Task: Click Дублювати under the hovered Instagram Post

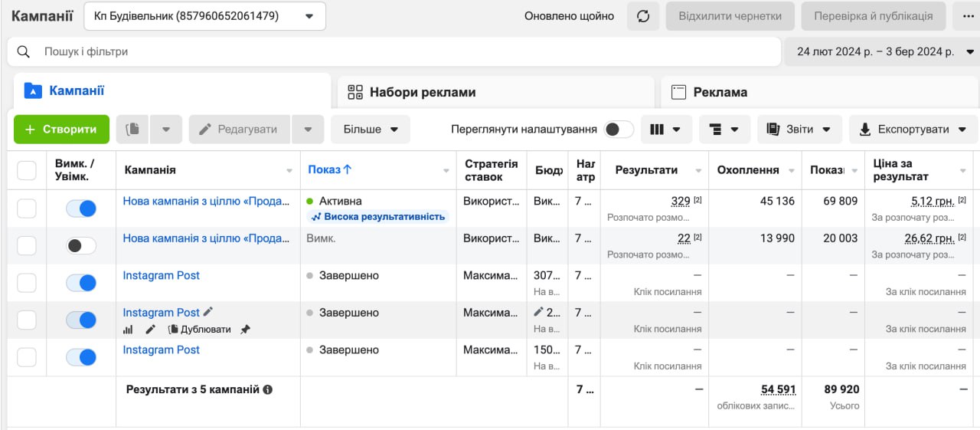Action: click(x=199, y=330)
